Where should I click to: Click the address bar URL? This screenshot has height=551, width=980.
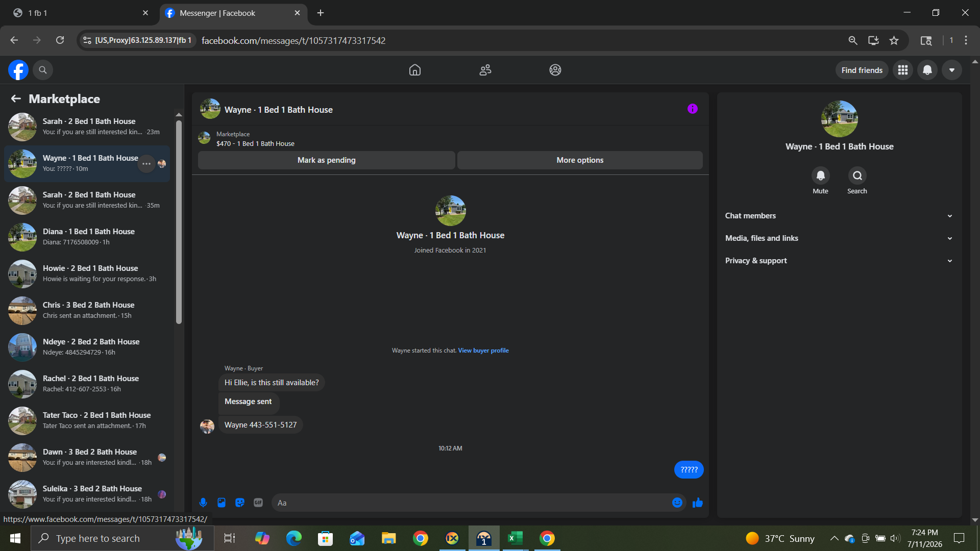tap(293, 40)
